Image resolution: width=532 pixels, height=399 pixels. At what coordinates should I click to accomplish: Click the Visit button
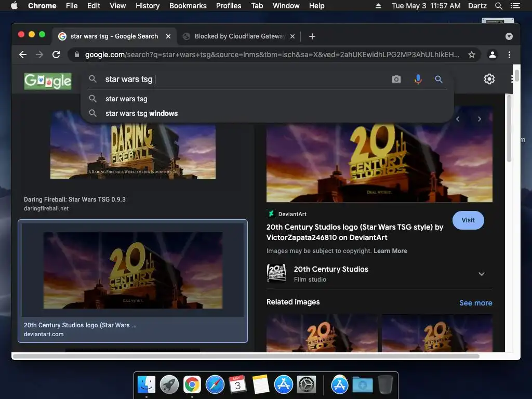click(x=468, y=220)
